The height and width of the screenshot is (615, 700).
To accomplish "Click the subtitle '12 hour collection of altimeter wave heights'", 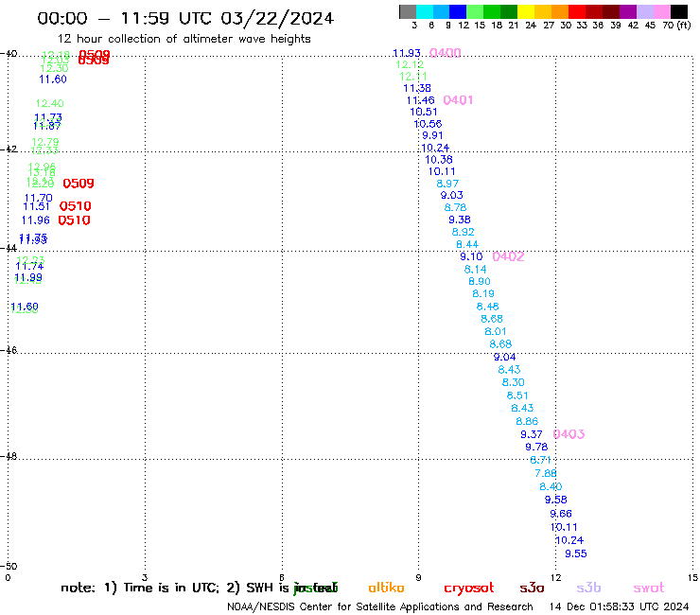I will coord(184,39).
